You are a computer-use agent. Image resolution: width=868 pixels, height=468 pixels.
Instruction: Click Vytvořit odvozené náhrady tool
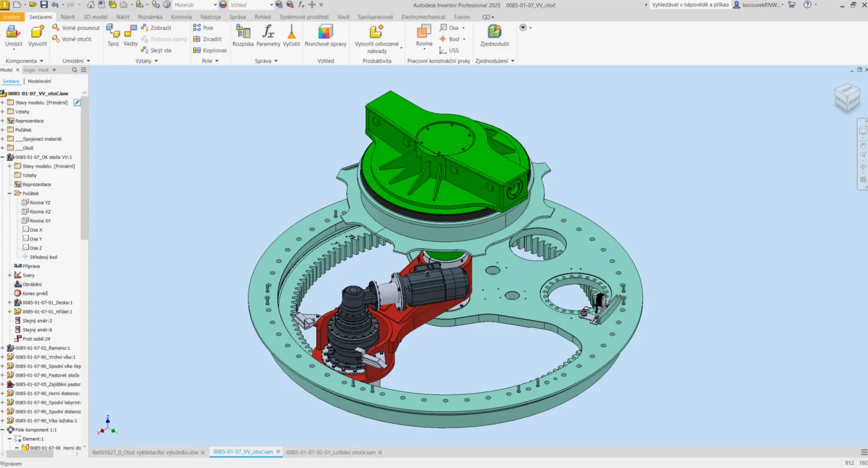click(x=376, y=39)
